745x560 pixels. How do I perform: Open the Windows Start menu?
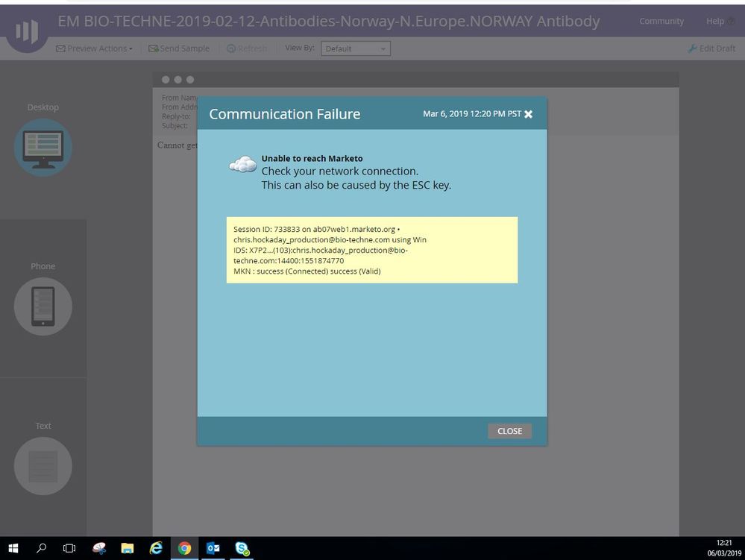click(13, 548)
